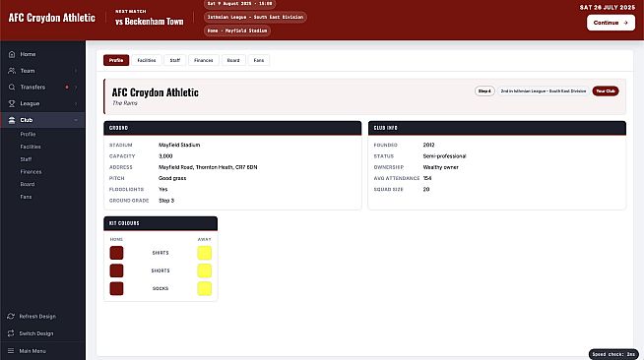Click the red Transfers notification dot
Image resolution: width=644 pixels, height=360 pixels.
click(x=67, y=87)
